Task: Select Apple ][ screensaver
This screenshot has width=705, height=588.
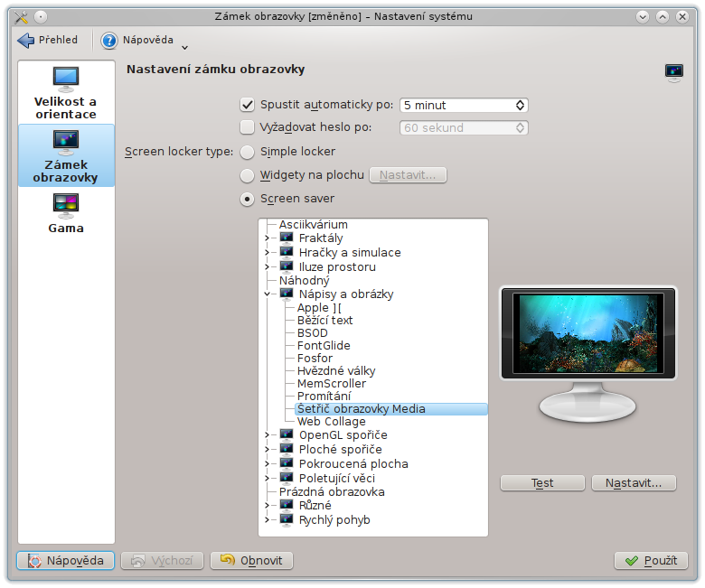Action: pyautogui.click(x=319, y=308)
